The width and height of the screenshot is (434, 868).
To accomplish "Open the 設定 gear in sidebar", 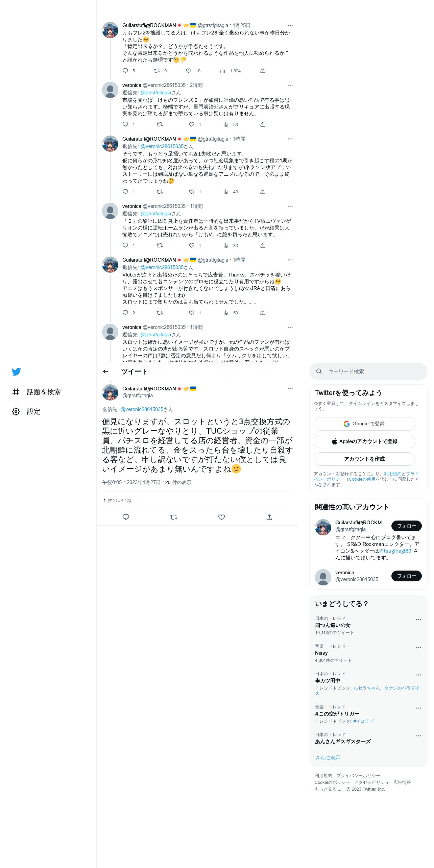I will point(26,411).
